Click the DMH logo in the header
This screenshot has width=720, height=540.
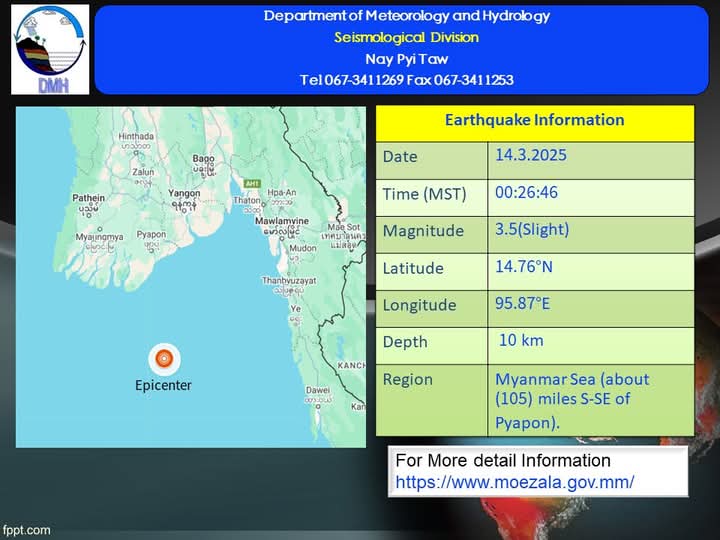pyautogui.click(x=50, y=49)
